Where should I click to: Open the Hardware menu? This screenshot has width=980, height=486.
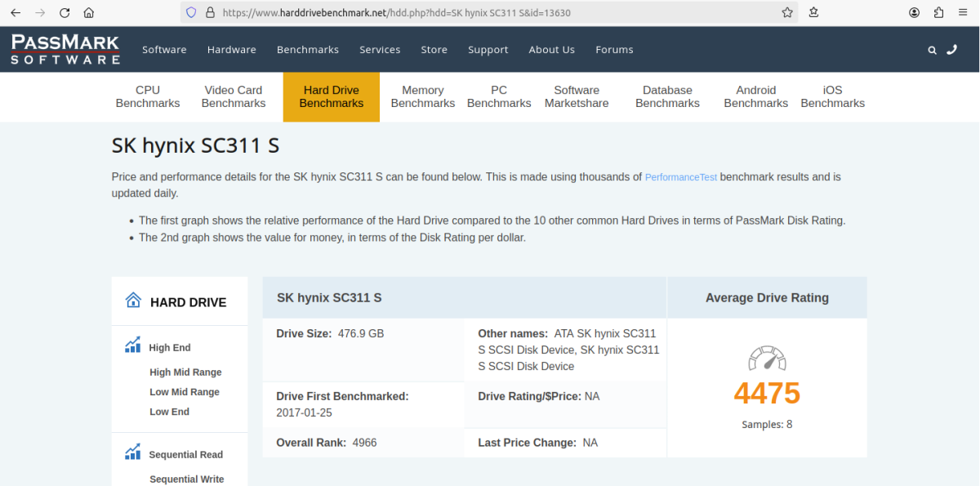pos(232,50)
